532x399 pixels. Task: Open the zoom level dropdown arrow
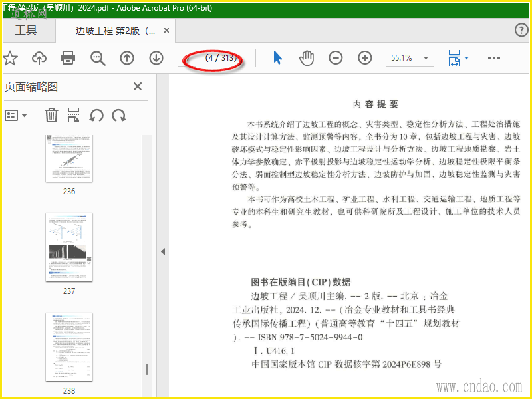(426, 58)
